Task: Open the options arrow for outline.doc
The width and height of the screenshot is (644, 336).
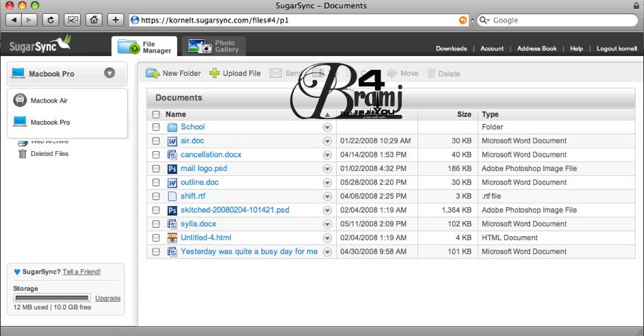Action: coord(327,183)
